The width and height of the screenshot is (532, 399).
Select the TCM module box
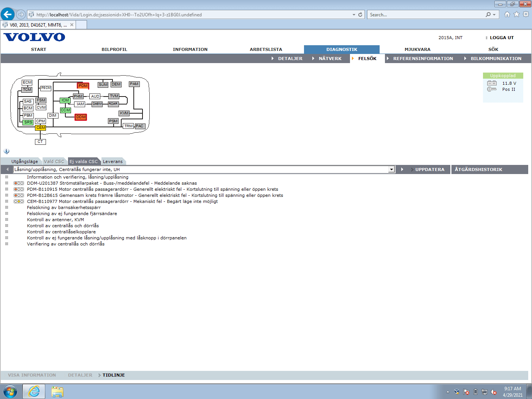point(27,90)
